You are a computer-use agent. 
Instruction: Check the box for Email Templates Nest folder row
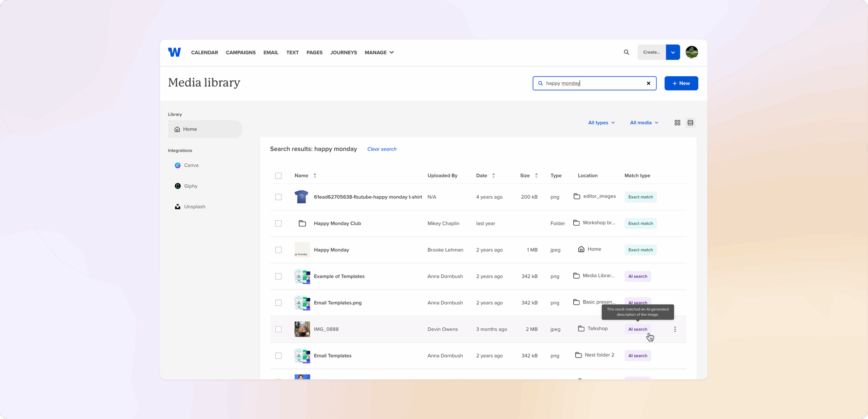[x=278, y=356]
